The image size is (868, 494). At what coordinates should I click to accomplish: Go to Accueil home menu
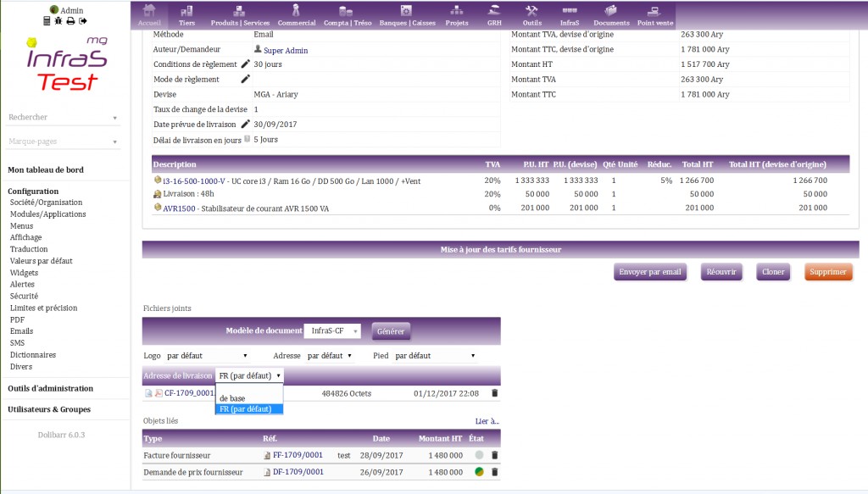click(149, 15)
